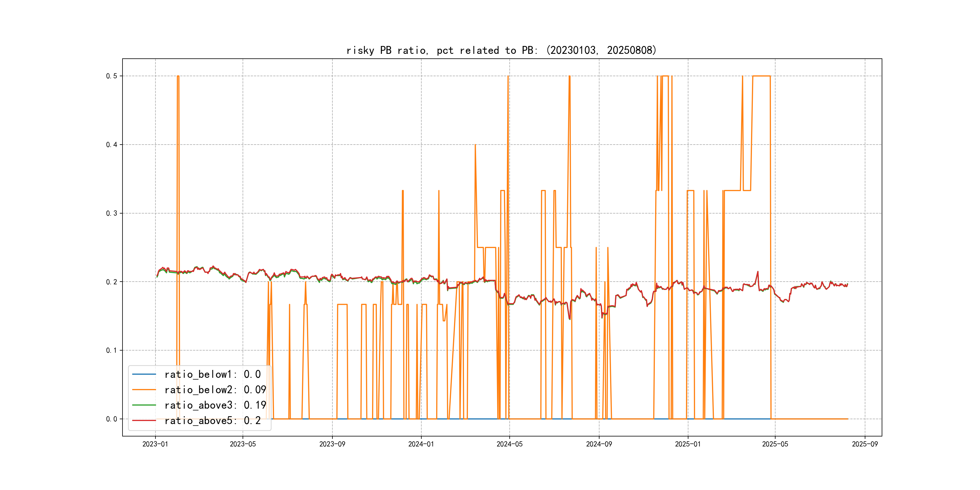Viewport: 980px width, 490px height.
Task: Click the 2023-09 x-axis tick label
Action: pos(332,444)
